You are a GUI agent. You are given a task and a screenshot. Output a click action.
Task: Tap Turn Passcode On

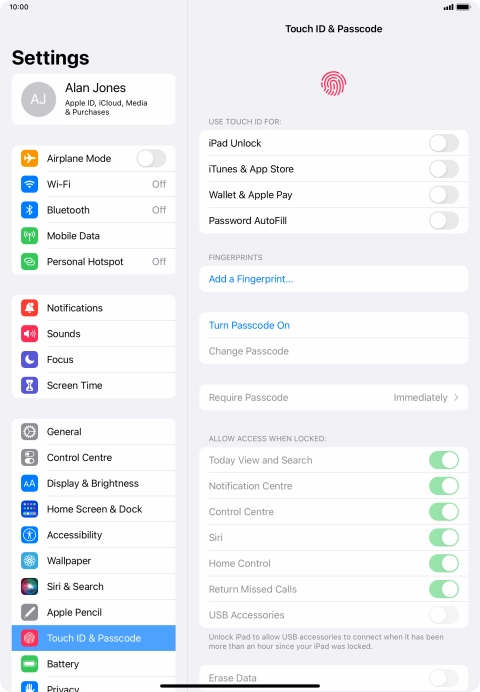249,325
